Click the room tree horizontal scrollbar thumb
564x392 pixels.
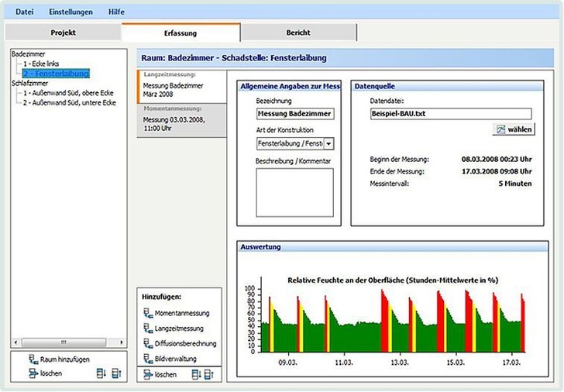click(x=64, y=342)
